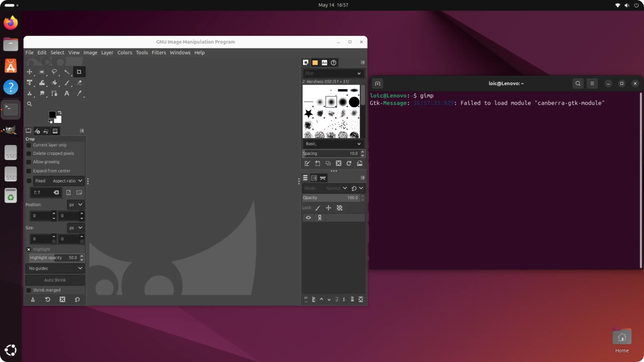The width and height of the screenshot is (644, 362).
Task: Open terminal hamburger menu button
Action: (x=592, y=83)
